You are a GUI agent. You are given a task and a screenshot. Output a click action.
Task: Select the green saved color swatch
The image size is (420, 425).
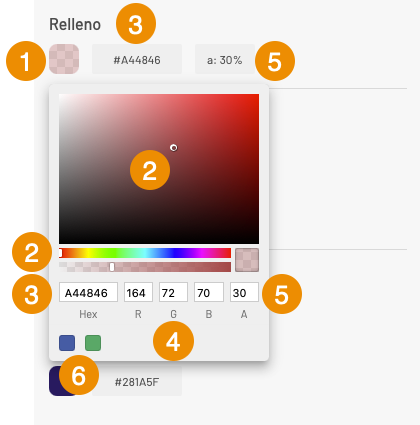pyautogui.click(x=93, y=343)
